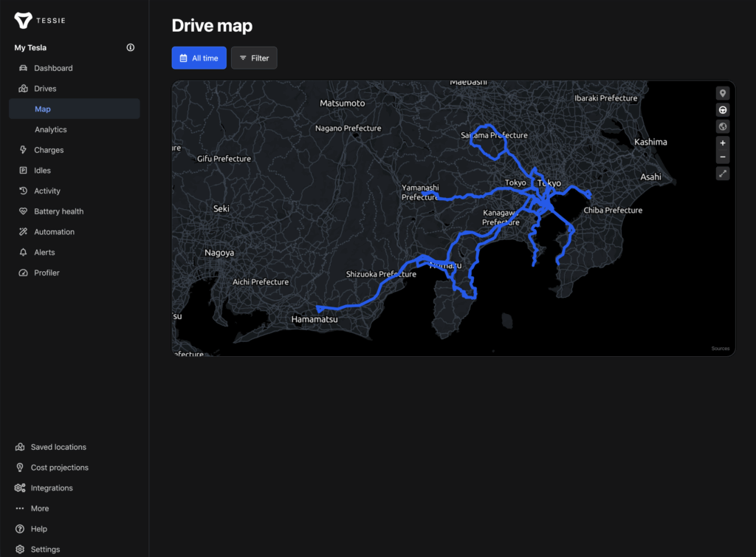The height and width of the screenshot is (557, 756).
Task: Go to drive Analytics
Action: point(50,129)
